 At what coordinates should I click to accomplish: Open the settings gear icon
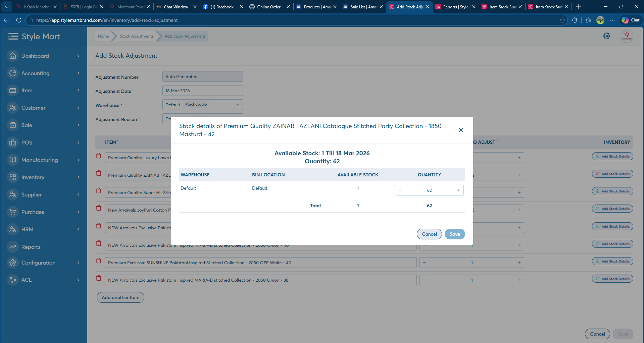coord(606,36)
